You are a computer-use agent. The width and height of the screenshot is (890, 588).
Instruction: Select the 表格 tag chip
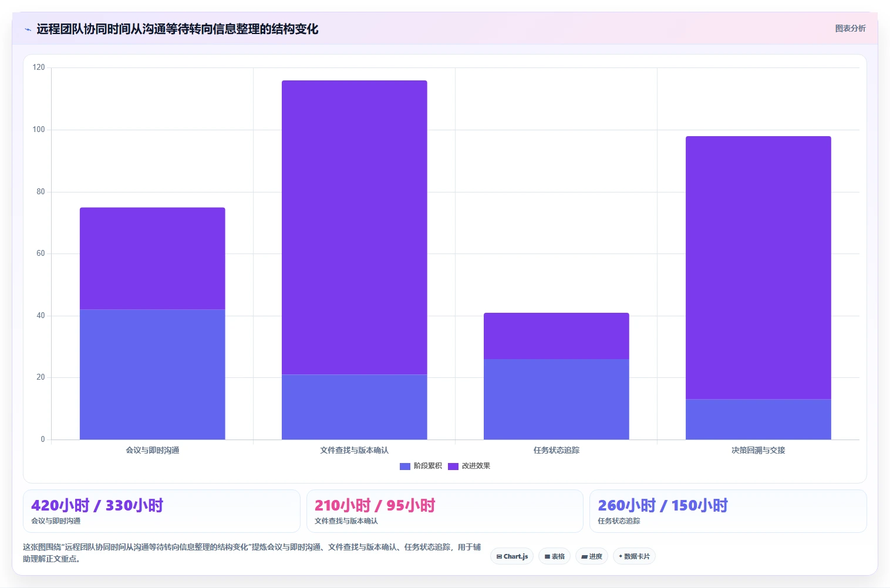pos(554,556)
